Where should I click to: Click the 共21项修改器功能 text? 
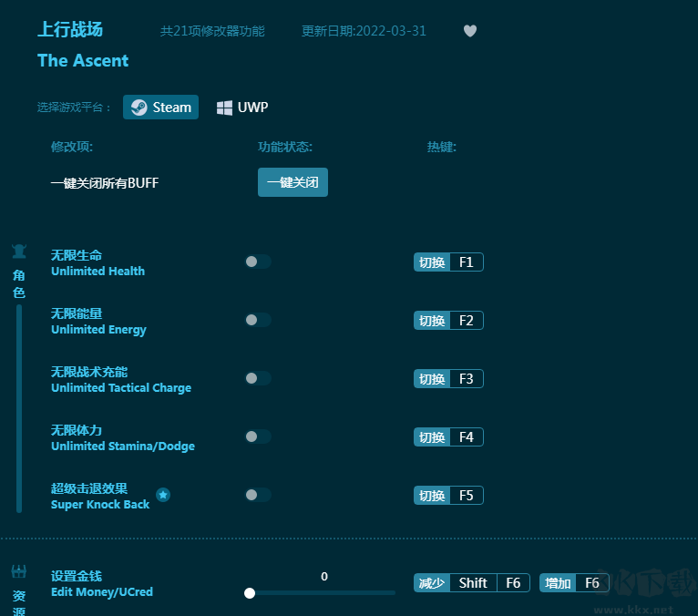tap(212, 31)
